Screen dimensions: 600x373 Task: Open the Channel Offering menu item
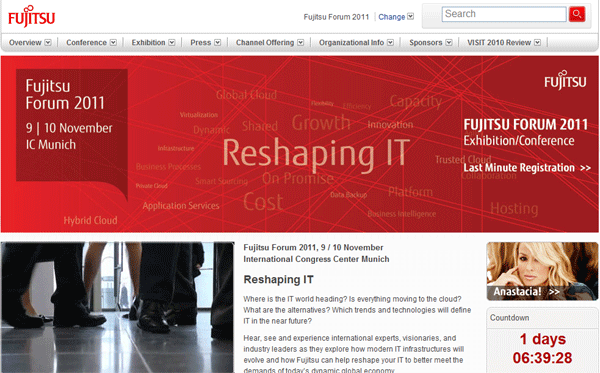[265, 42]
